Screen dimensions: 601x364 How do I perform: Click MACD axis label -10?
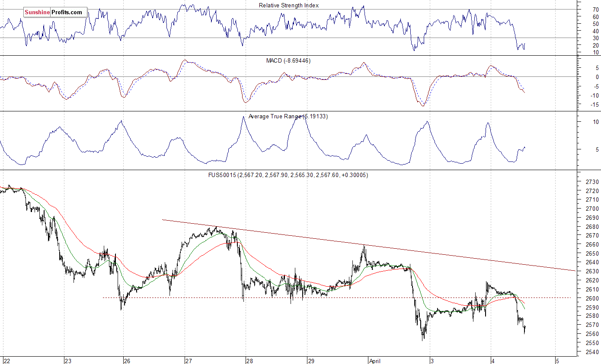tap(595, 95)
